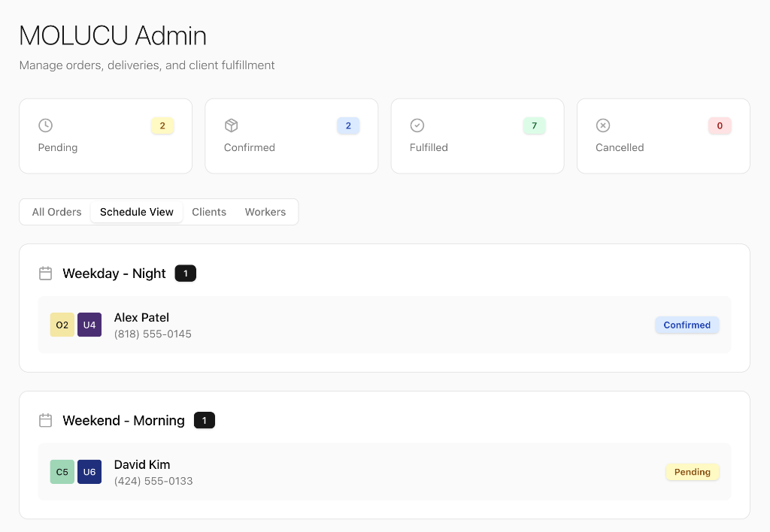Click the Pending label on the stat card
770x532 pixels.
point(58,148)
